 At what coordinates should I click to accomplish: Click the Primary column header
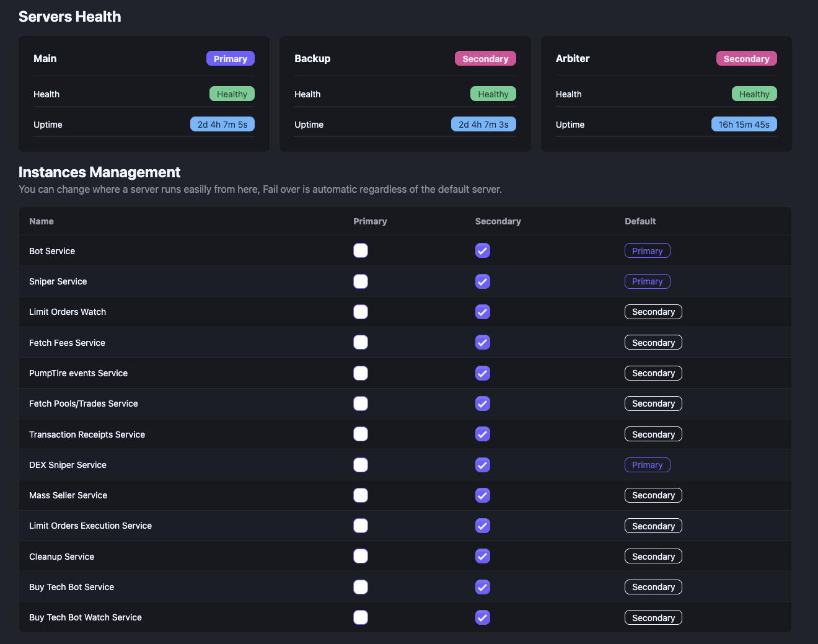coord(370,221)
